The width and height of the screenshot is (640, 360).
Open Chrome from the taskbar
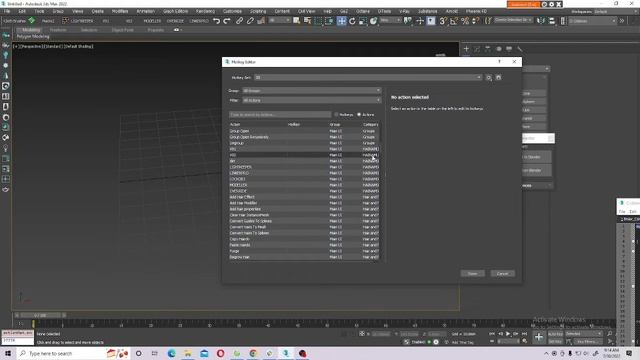click(253, 353)
